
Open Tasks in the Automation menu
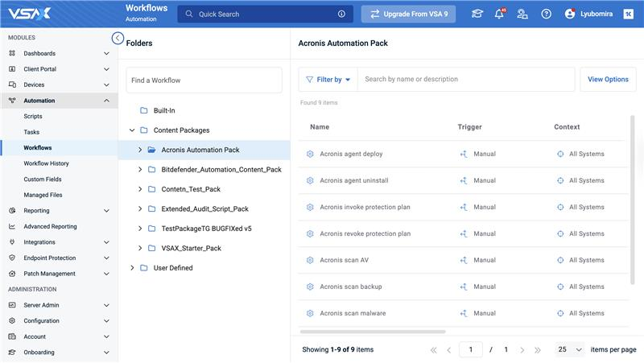31,132
